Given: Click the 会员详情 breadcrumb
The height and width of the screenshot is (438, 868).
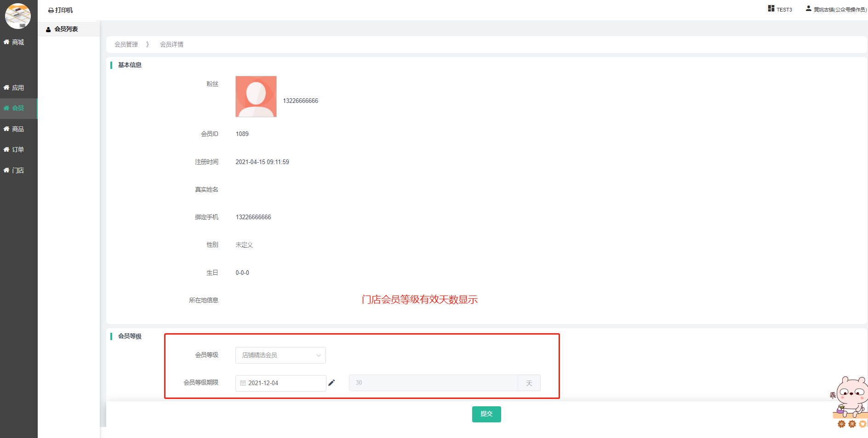Looking at the screenshot, I should coord(171,45).
